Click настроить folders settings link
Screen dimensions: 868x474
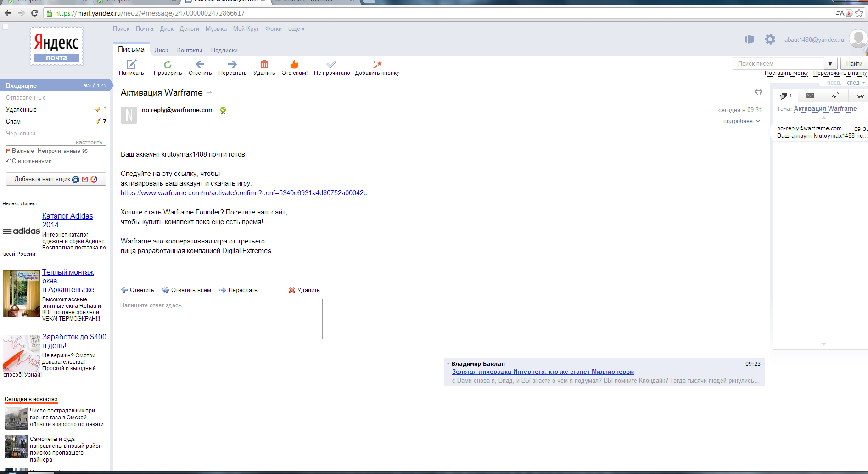[x=91, y=142]
